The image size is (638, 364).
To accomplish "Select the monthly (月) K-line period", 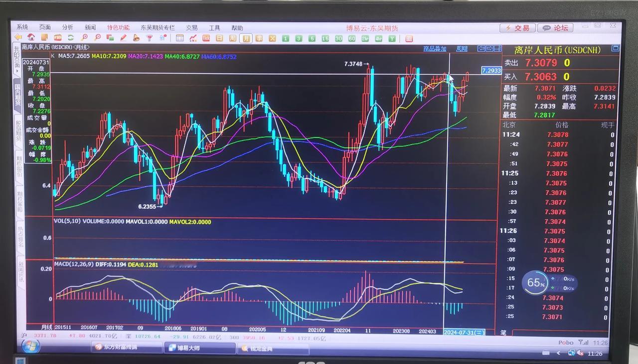I will (246, 38).
